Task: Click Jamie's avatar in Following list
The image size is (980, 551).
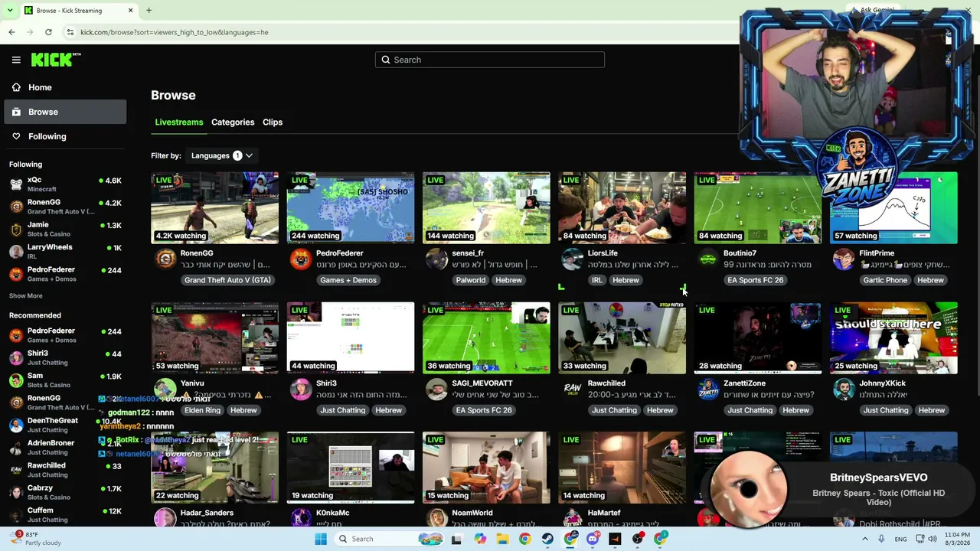Action: point(16,230)
